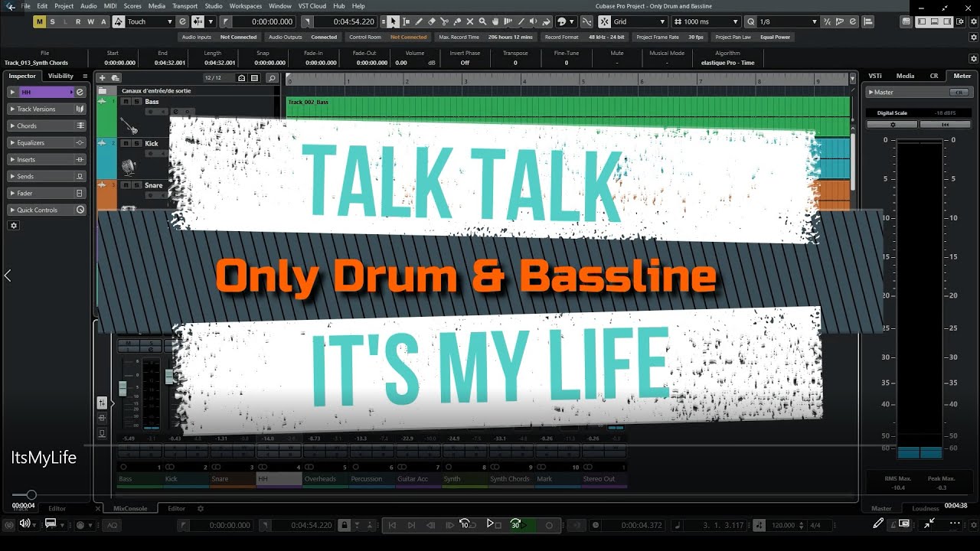980x551 pixels.
Task: Click the tempo value 120.000
Action: (783, 525)
